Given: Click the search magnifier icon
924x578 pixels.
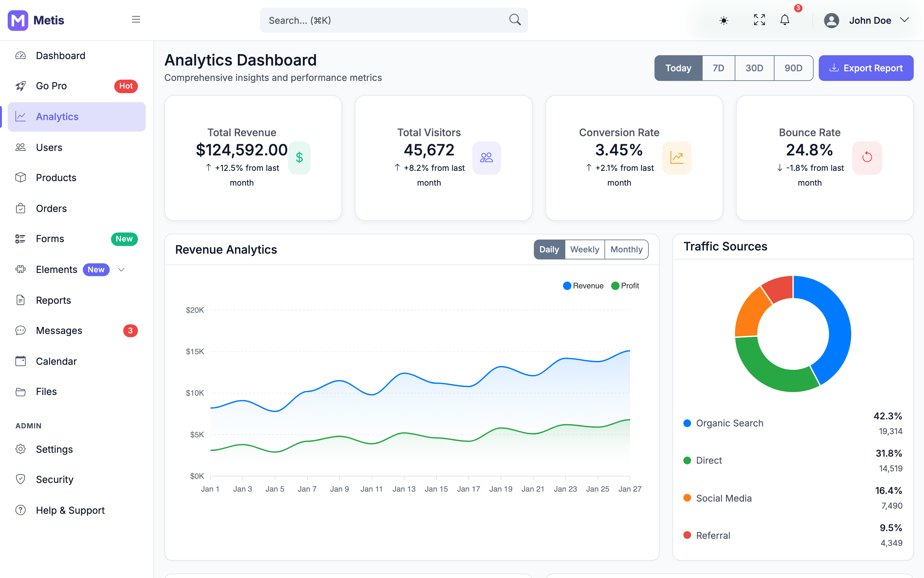Looking at the screenshot, I should (515, 20).
